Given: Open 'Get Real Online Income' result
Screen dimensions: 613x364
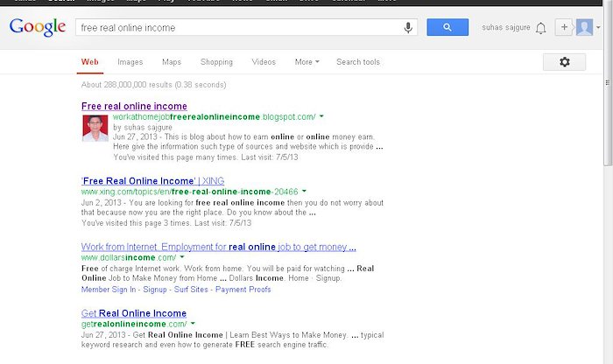Looking at the screenshot, I should (134, 313).
